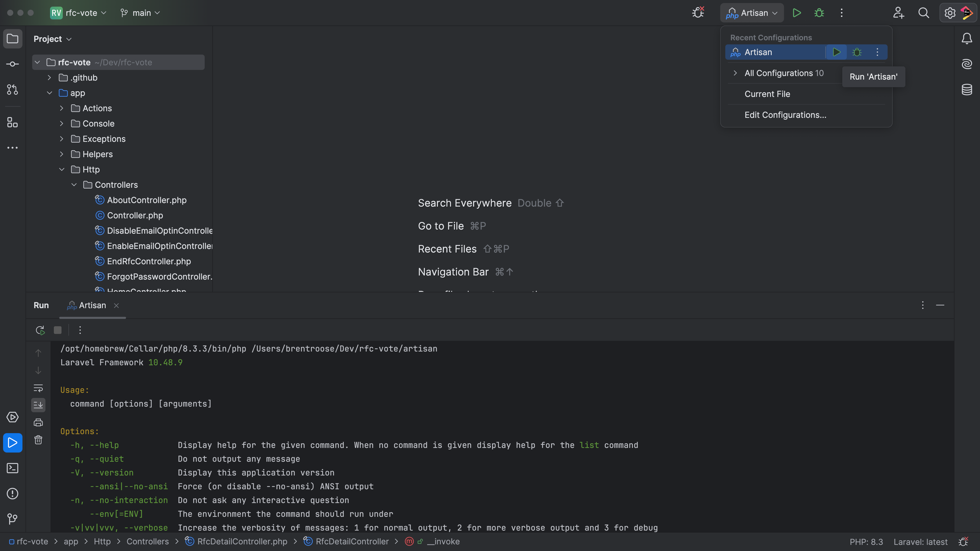Run Artisan using the green play button in popup

pos(836,52)
